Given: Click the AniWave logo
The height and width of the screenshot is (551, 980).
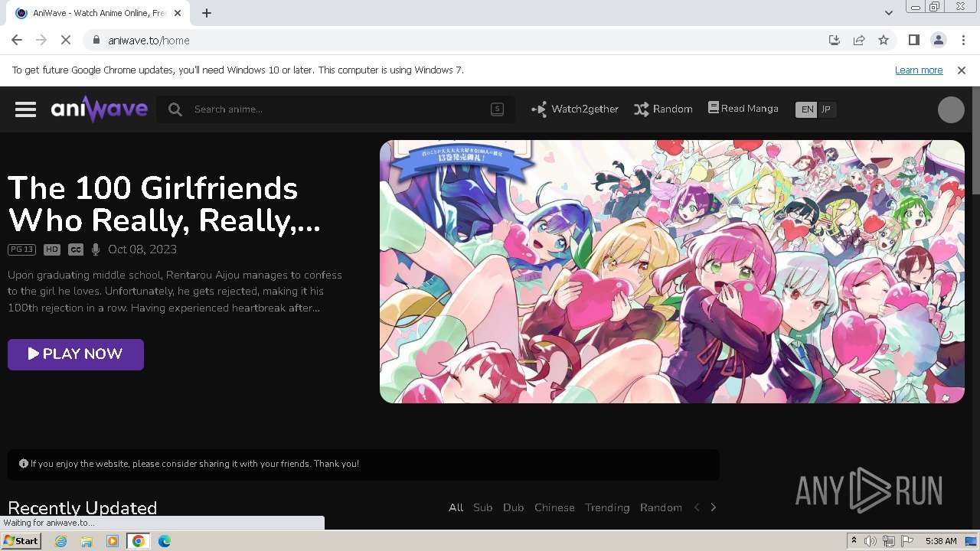Looking at the screenshot, I should [x=100, y=109].
